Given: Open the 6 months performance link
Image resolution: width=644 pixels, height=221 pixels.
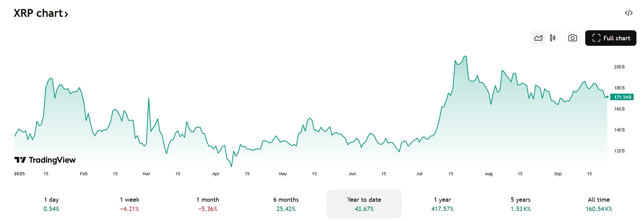Looking at the screenshot, I should pos(286,203).
